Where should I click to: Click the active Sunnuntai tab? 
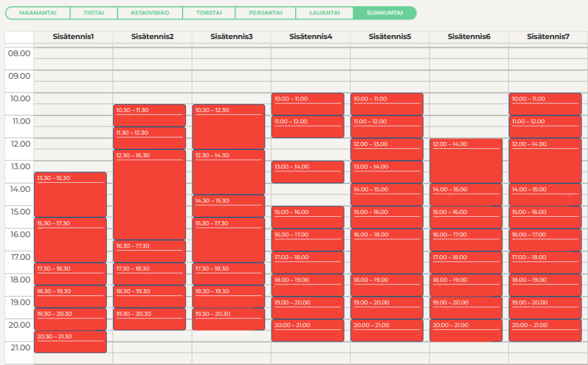(384, 13)
